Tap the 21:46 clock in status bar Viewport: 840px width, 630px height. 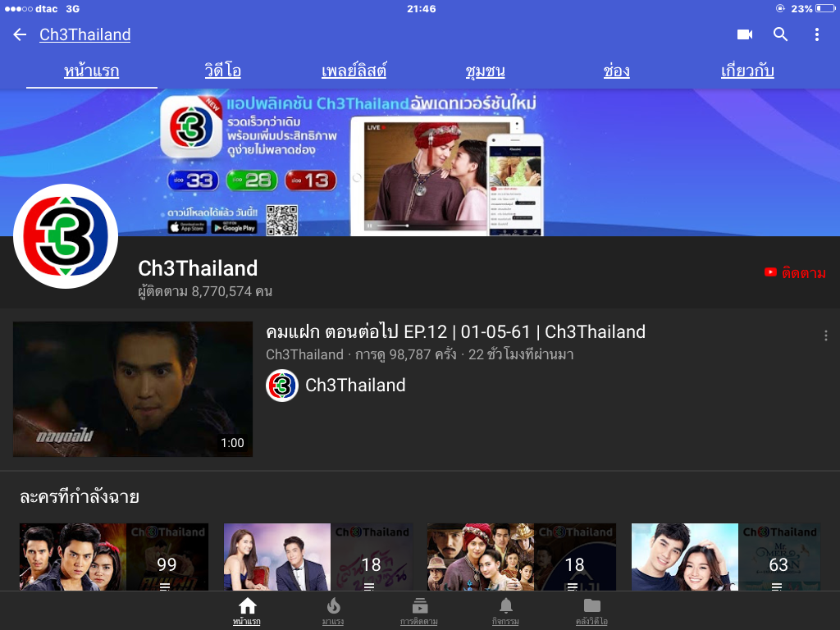(x=421, y=8)
